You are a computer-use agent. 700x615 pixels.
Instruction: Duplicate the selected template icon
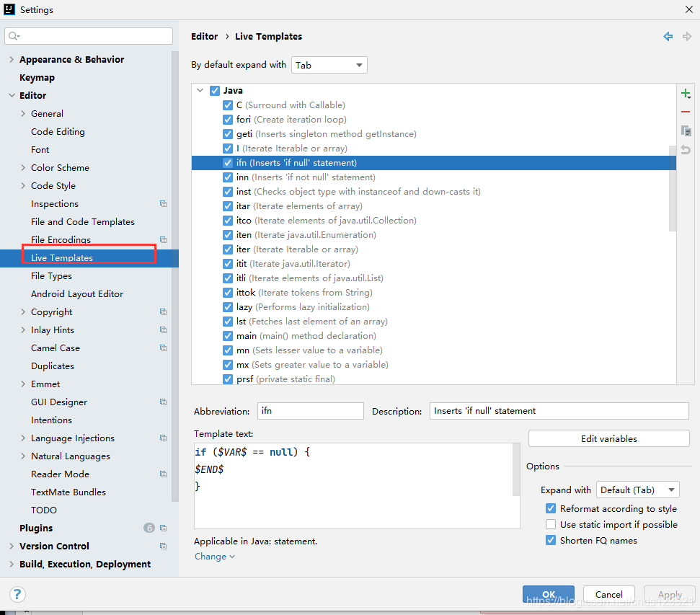coord(686,131)
